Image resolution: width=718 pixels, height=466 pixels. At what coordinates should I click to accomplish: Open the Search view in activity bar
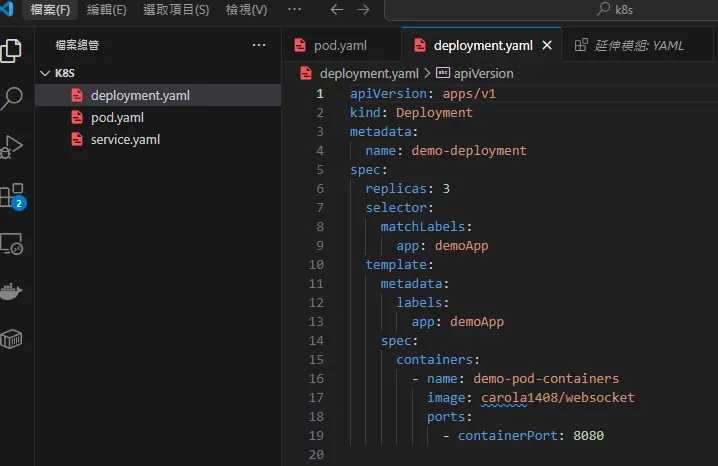(12, 98)
